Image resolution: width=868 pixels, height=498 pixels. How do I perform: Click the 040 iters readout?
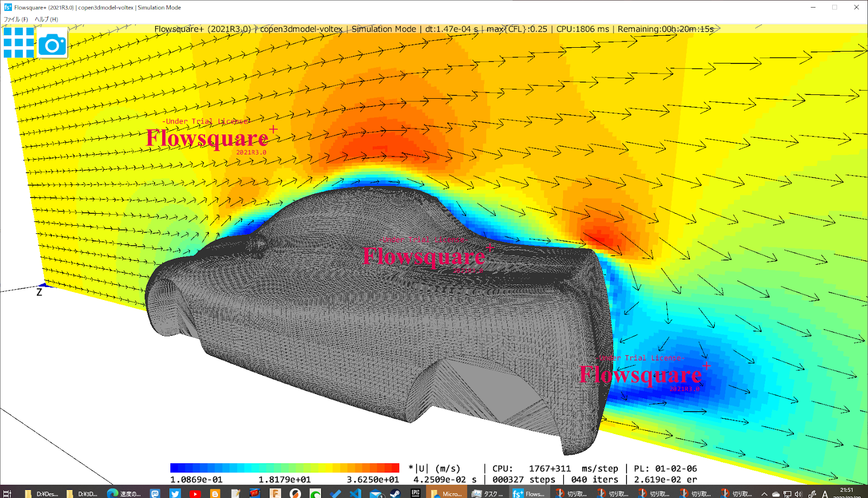595,480
